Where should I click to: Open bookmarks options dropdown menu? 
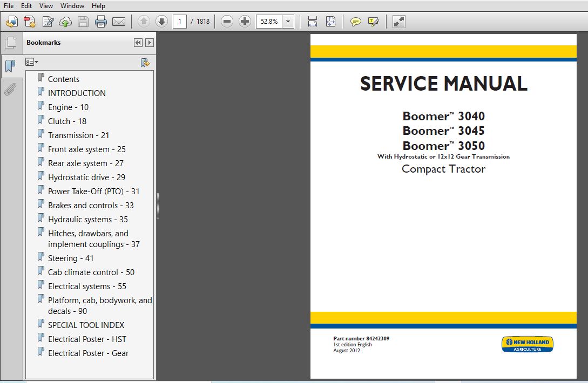(31, 62)
